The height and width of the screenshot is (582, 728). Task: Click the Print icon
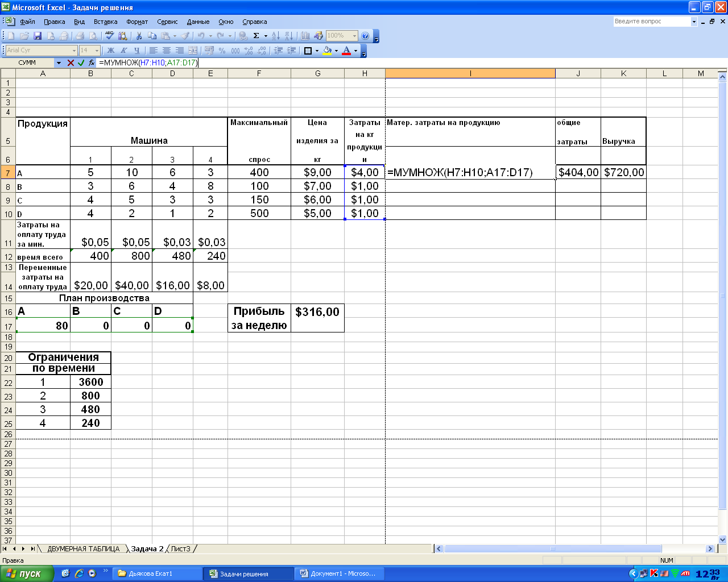point(80,36)
